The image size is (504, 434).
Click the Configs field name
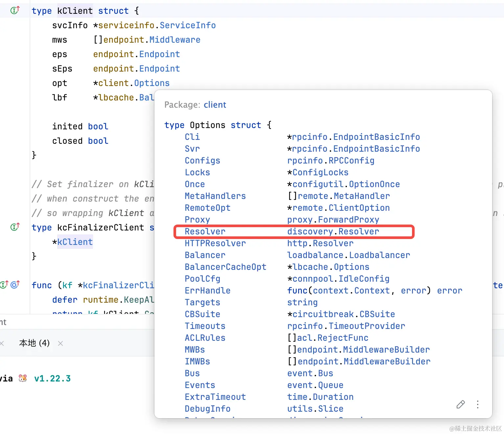202,161
